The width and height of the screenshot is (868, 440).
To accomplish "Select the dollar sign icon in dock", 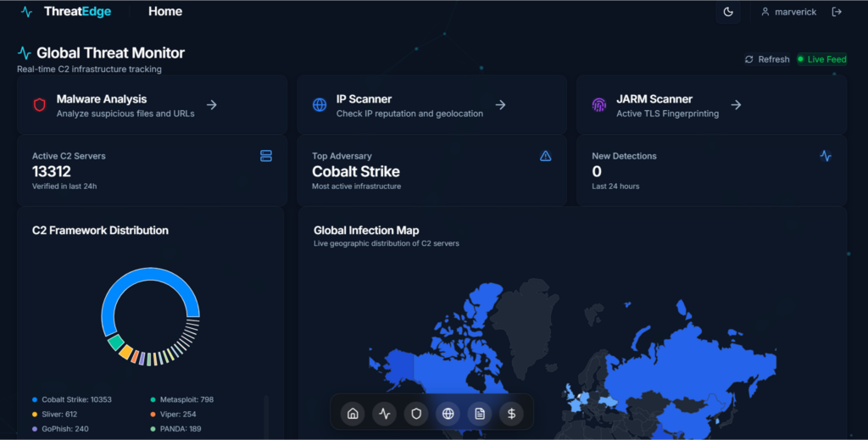I will coord(511,414).
